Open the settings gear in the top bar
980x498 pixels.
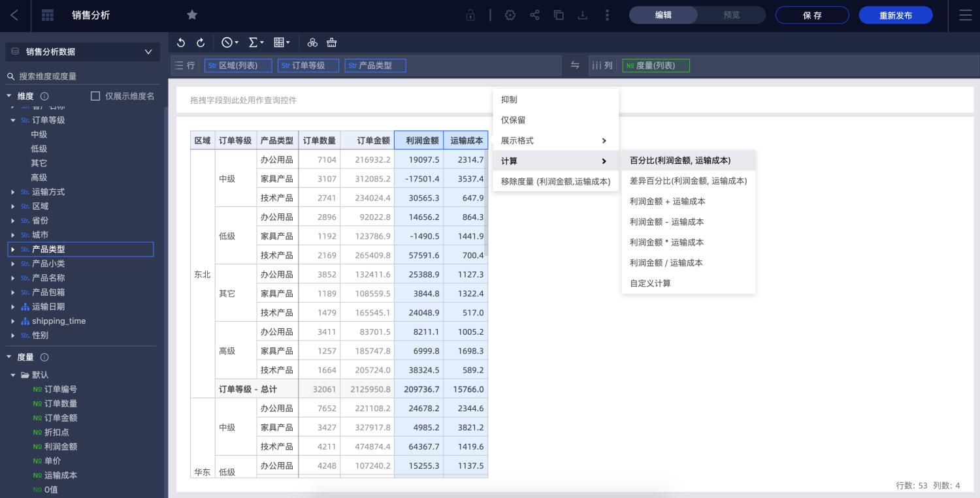point(510,14)
